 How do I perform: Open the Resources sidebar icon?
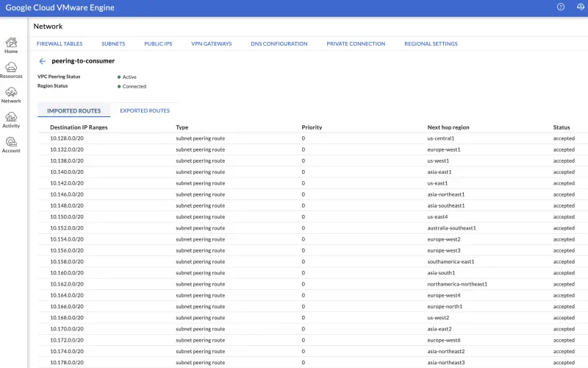(11, 70)
